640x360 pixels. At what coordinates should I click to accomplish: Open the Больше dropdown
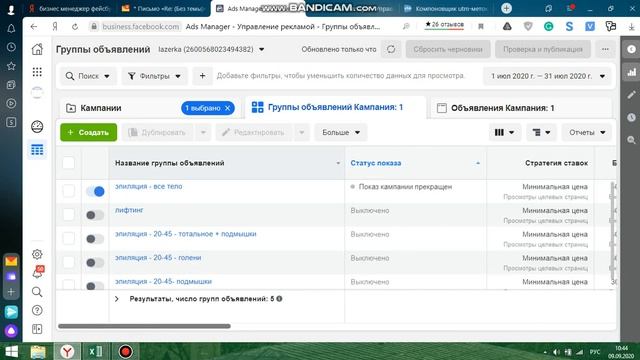click(x=341, y=132)
